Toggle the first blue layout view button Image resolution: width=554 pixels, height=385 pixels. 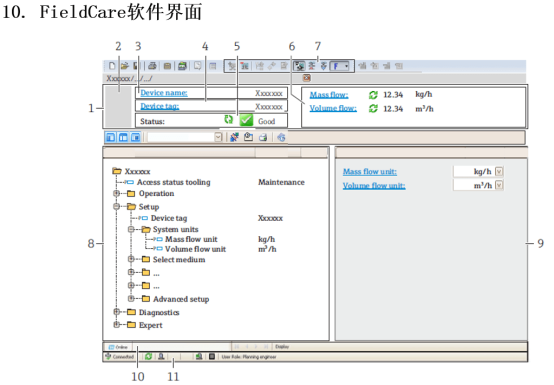pos(111,137)
